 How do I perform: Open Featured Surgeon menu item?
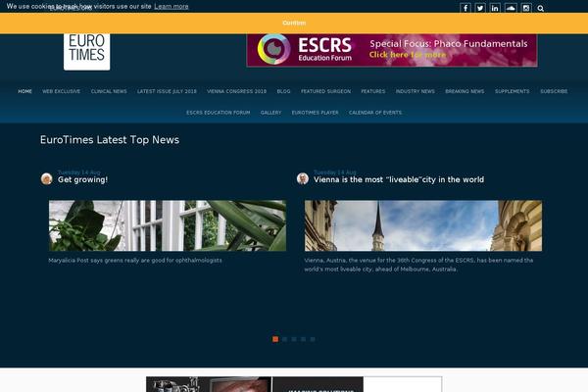pyautogui.click(x=326, y=91)
